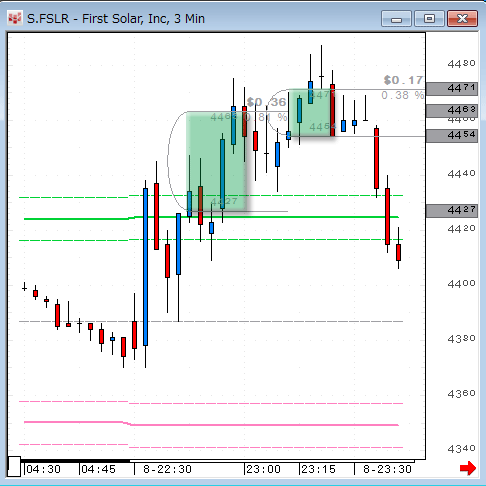Click the tall blue candle near 22:30
Viewport: 486px width, 486px height.
(145, 267)
